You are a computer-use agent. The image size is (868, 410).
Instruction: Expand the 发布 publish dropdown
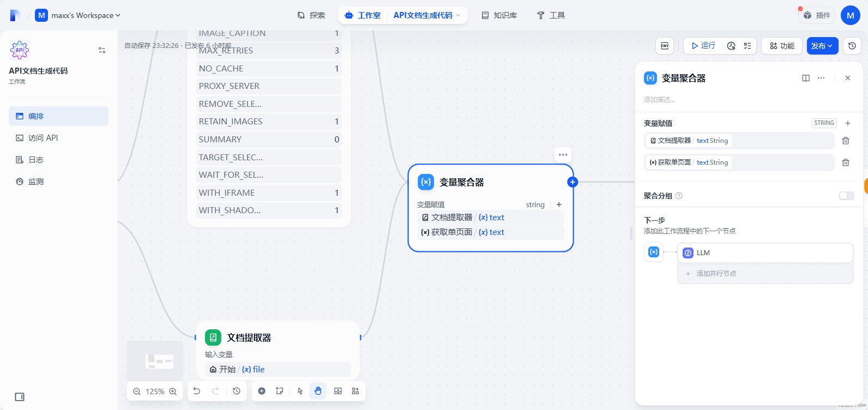[822, 46]
